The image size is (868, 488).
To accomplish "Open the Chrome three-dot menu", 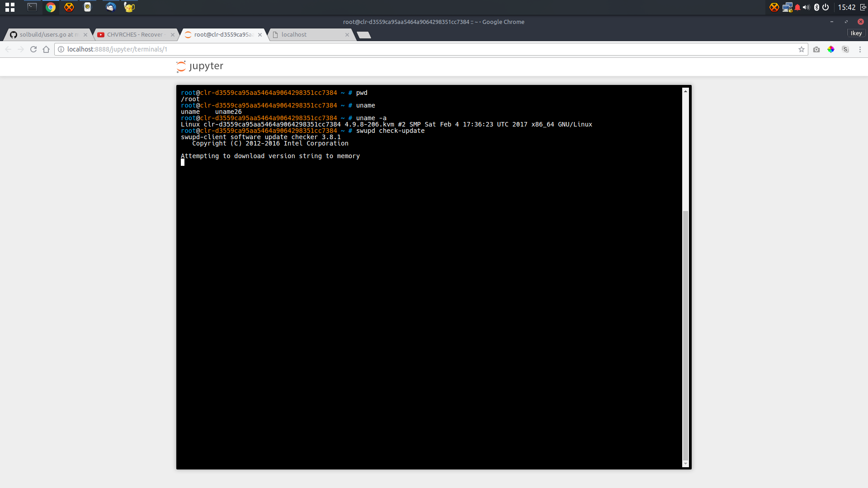I will [860, 49].
